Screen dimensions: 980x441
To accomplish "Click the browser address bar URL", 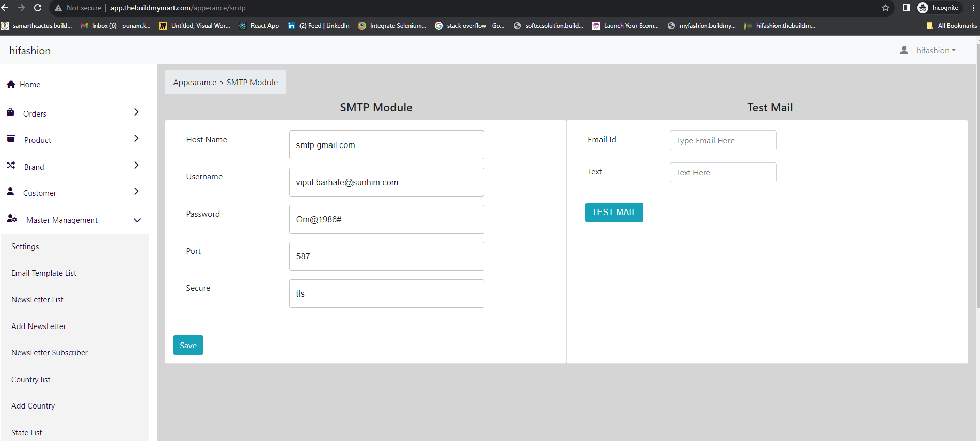I will pyautogui.click(x=178, y=8).
